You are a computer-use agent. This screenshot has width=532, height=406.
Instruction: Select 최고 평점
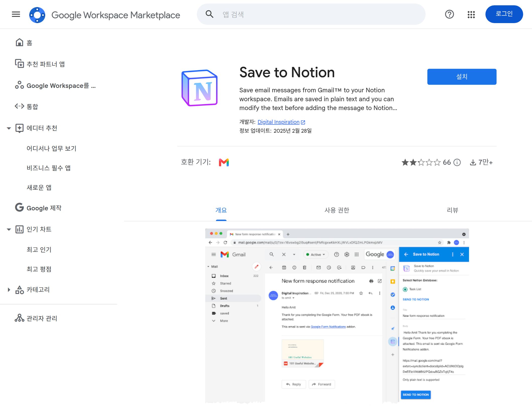coord(39,269)
